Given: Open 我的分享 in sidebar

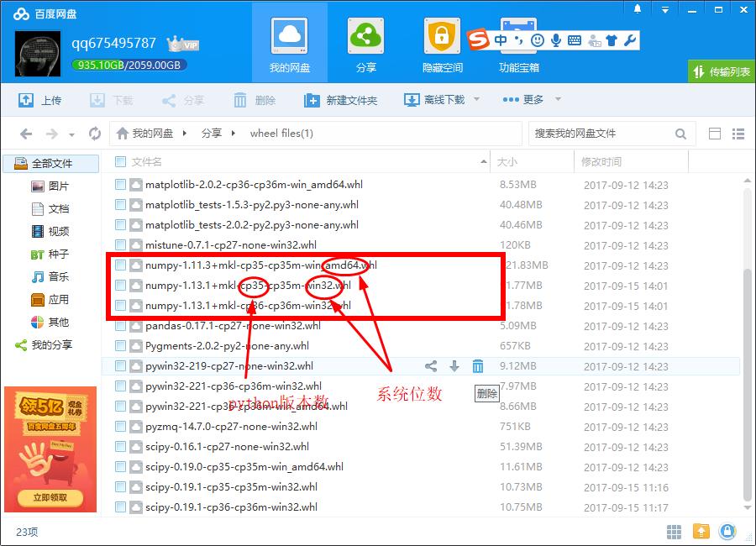Looking at the screenshot, I should coord(44,345).
